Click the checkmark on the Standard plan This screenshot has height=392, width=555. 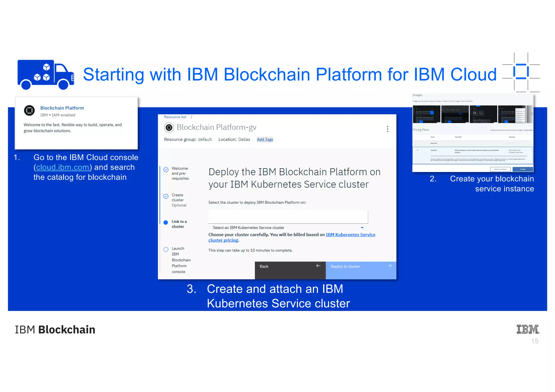pos(418,150)
